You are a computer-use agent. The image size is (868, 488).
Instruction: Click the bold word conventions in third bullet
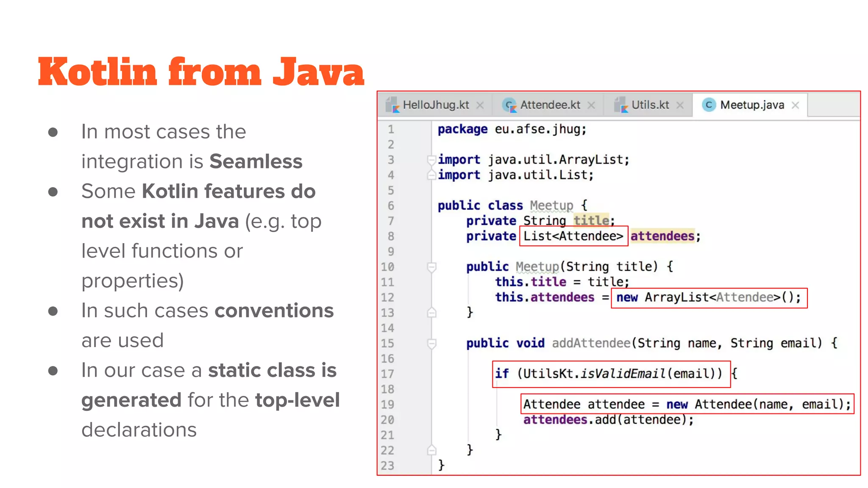point(274,311)
